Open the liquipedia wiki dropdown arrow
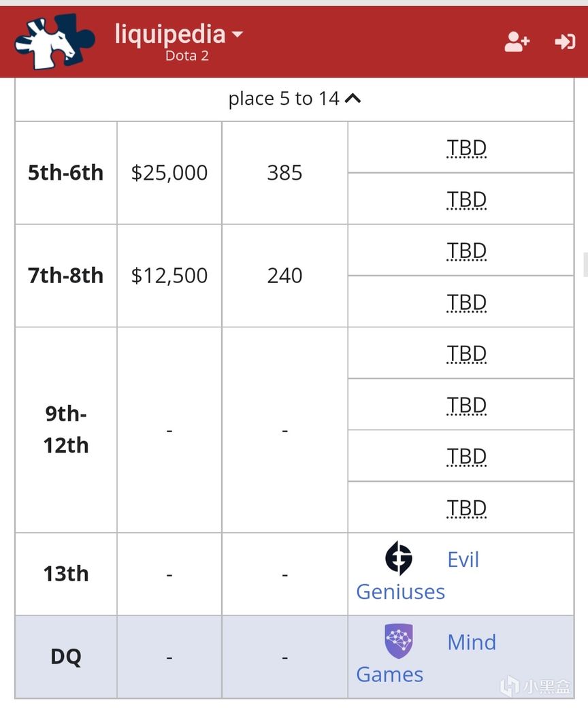Screen dimensions: 588x714 point(238,34)
